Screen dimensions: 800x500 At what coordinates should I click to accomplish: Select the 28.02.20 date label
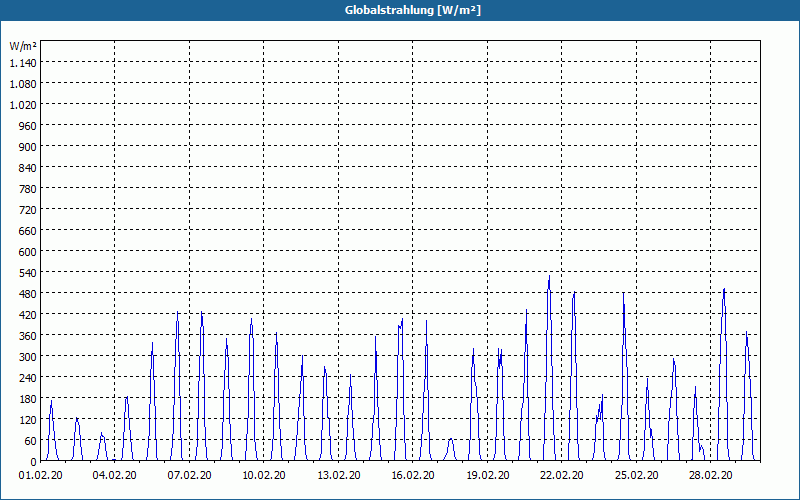[x=710, y=476]
